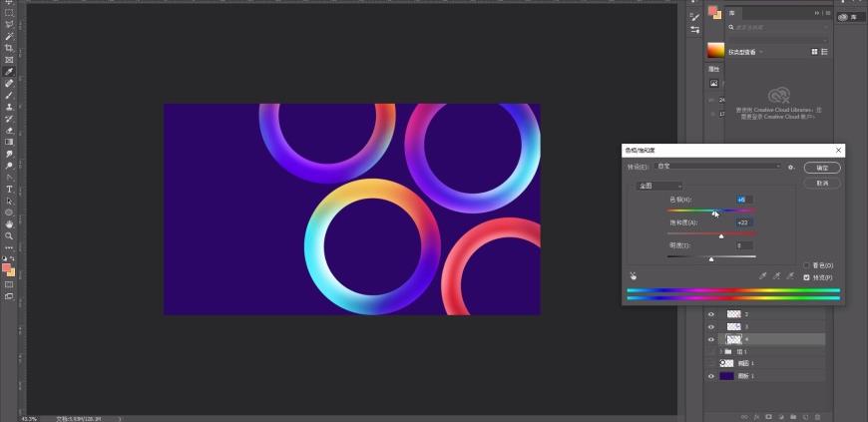Choose the Zoom magnifier tool

coord(9,235)
